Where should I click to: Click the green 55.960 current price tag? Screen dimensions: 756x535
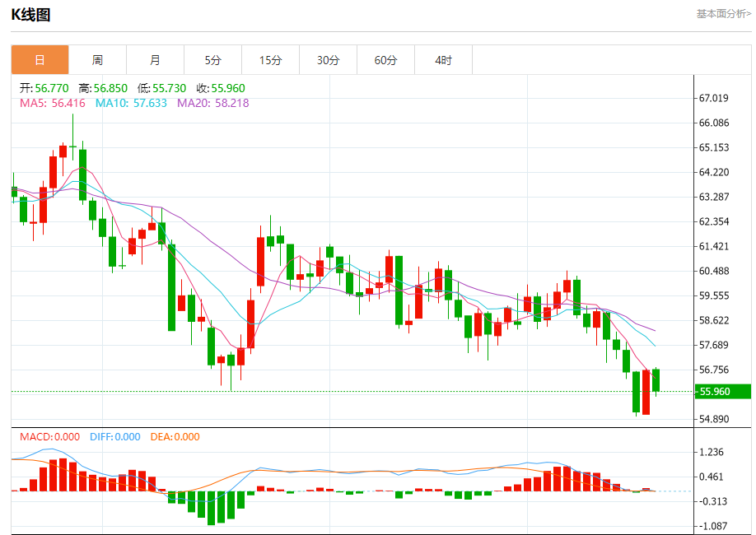click(x=713, y=393)
